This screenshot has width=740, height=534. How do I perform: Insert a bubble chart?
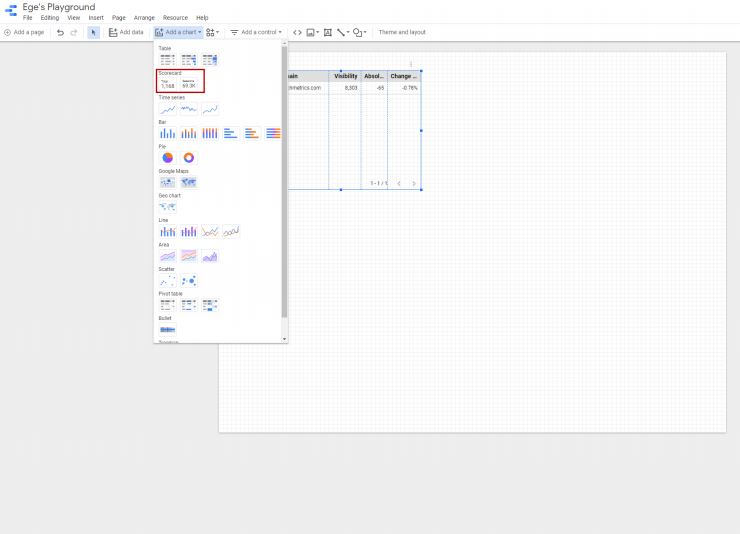189,281
